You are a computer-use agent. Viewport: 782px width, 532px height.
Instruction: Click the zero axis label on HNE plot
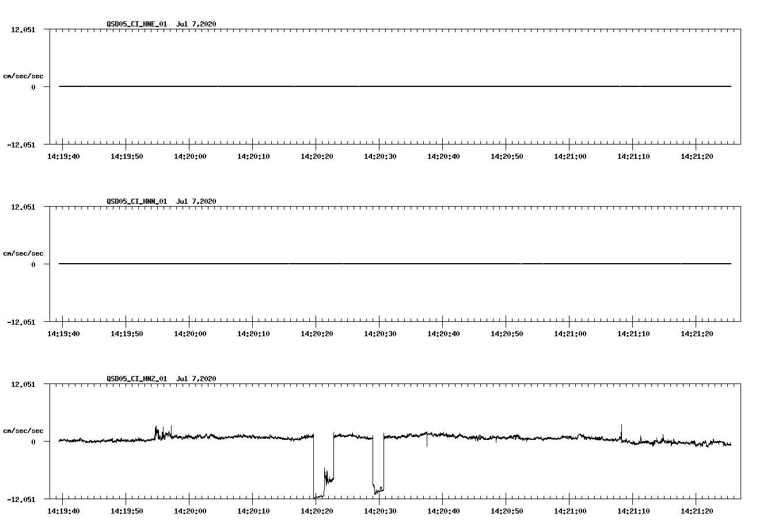pos(33,87)
